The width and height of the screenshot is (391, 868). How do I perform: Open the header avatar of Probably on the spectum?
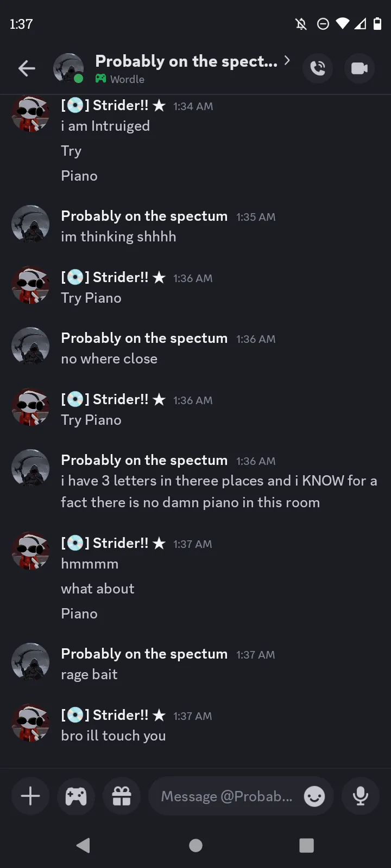pos(68,68)
